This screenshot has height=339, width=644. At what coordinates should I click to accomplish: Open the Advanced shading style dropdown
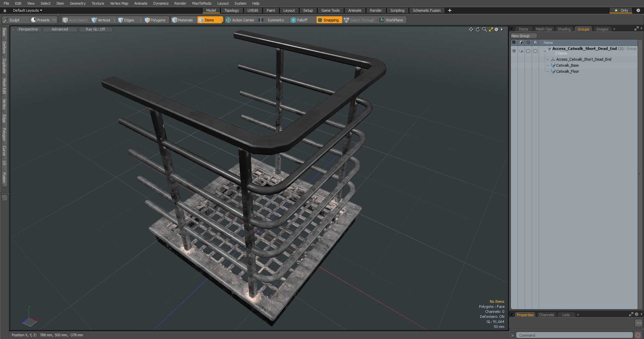(60, 29)
